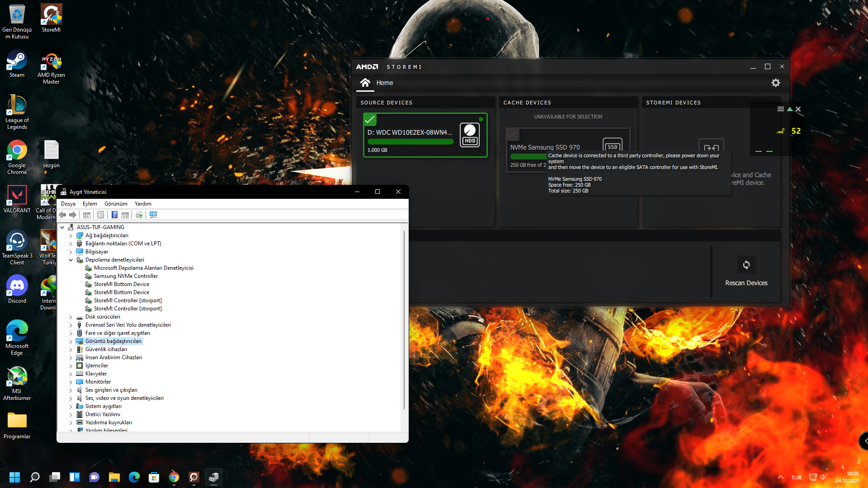Image resolution: width=868 pixels, height=488 pixels.
Task: Select Fare ve diğer işaret aygıtları
Action: [x=118, y=333]
